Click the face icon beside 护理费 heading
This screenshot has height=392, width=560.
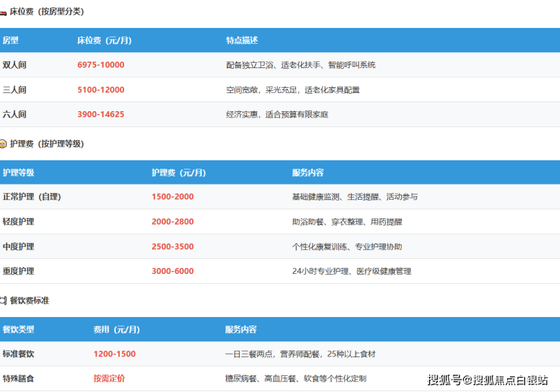tap(3, 144)
